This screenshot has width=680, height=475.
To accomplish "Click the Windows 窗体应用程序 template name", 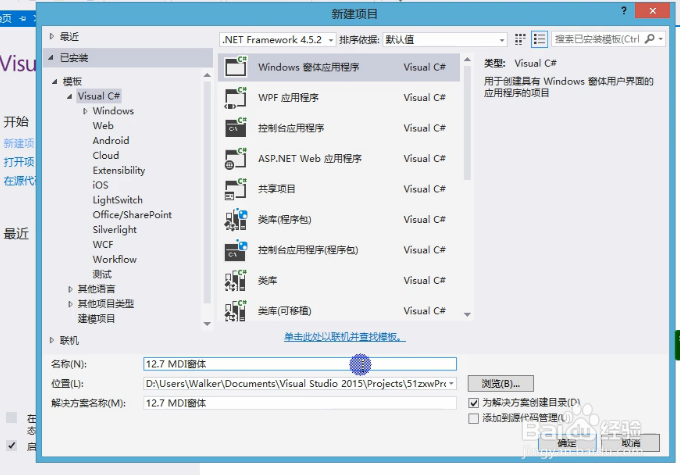I will click(309, 67).
